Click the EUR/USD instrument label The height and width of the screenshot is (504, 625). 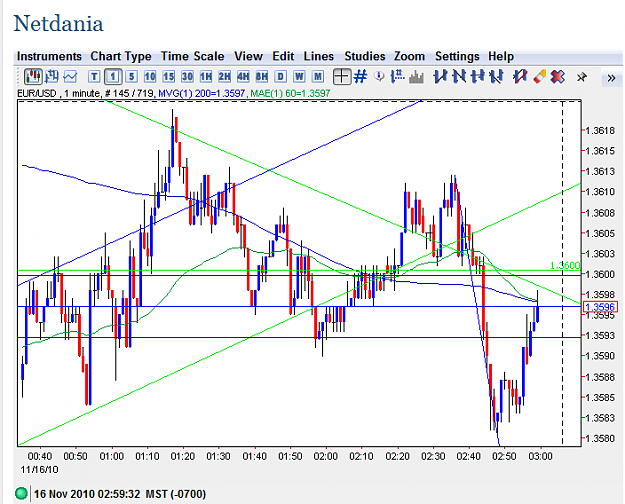click(x=37, y=93)
